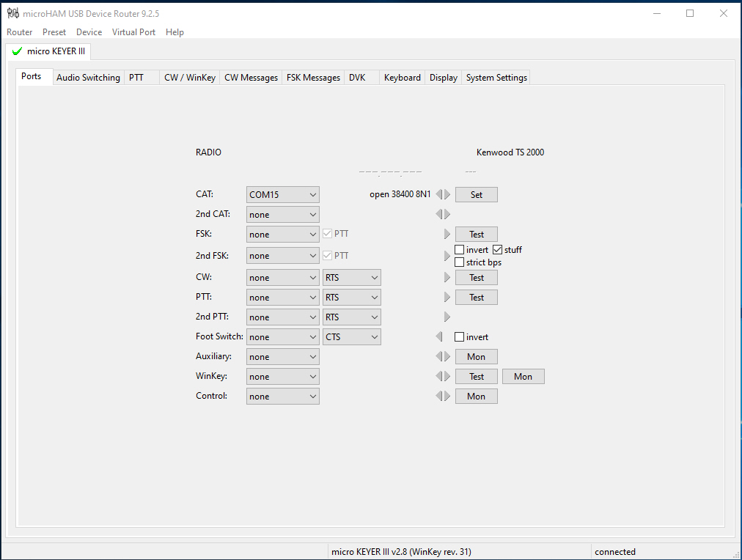Click the Control row arrow indicator
Screen dimensions: 742x560
443,397
